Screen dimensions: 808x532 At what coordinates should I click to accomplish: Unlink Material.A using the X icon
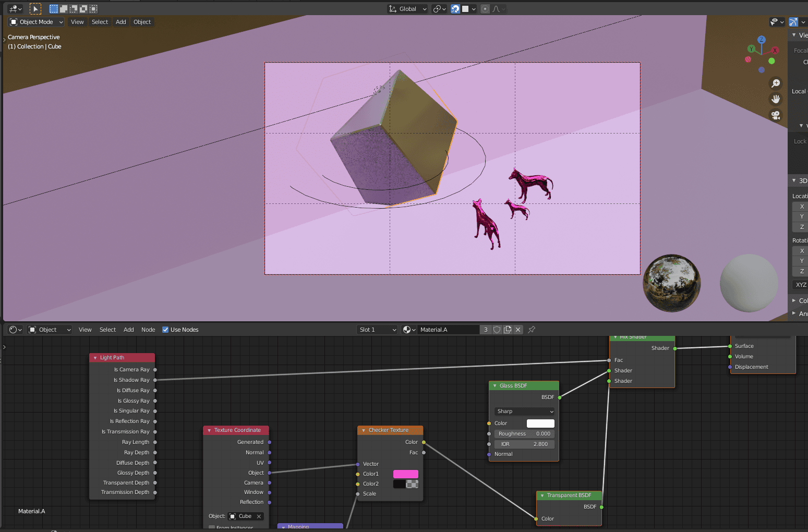pyautogui.click(x=518, y=330)
